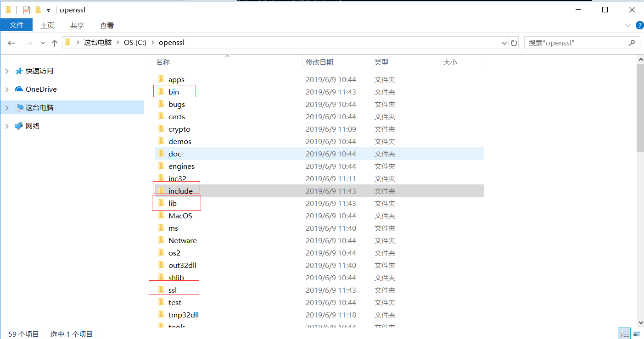Select OneDrive in the navigation pane
The height and width of the screenshot is (339, 644).
(x=41, y=89)
